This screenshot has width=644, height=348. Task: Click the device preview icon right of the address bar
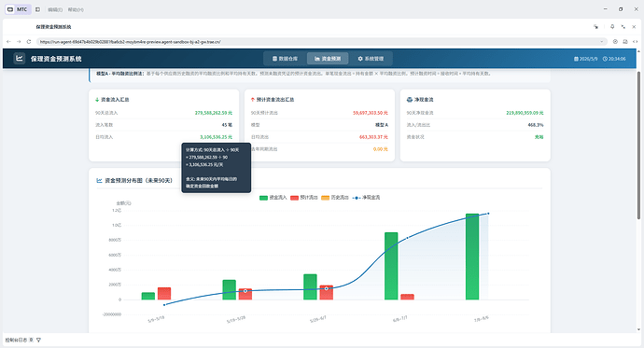tap(625, 41)
